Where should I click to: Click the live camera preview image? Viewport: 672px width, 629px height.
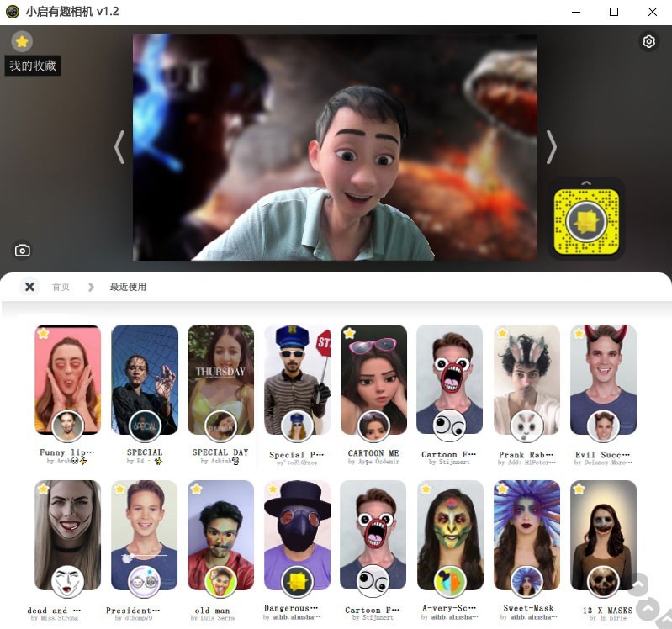coord(335,147)
